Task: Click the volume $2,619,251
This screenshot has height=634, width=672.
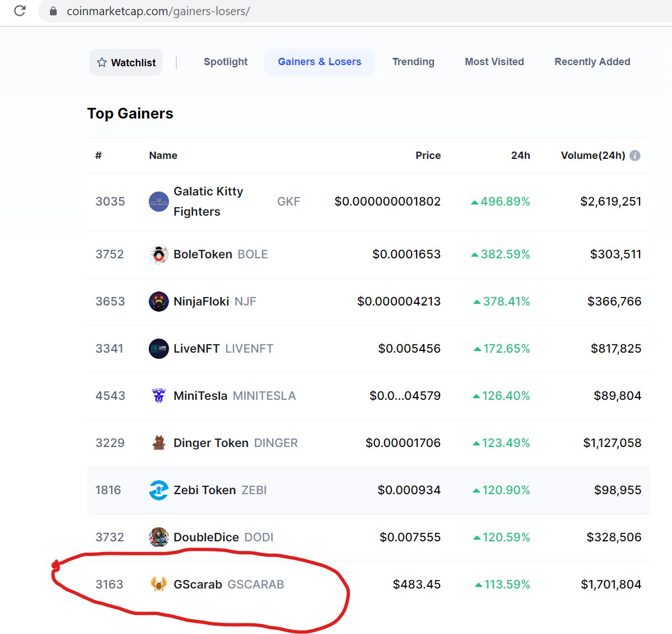Action: point(611,202)
